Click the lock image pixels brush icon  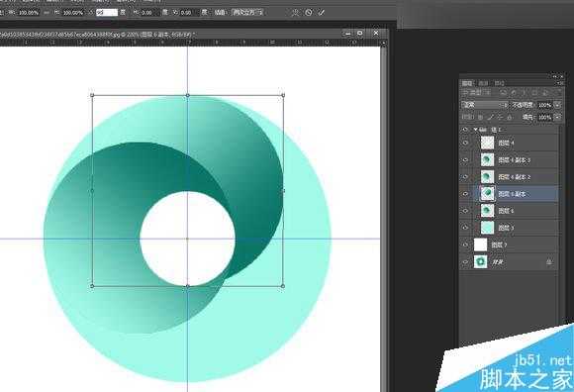pyautogui.click(x=491, y=117)
